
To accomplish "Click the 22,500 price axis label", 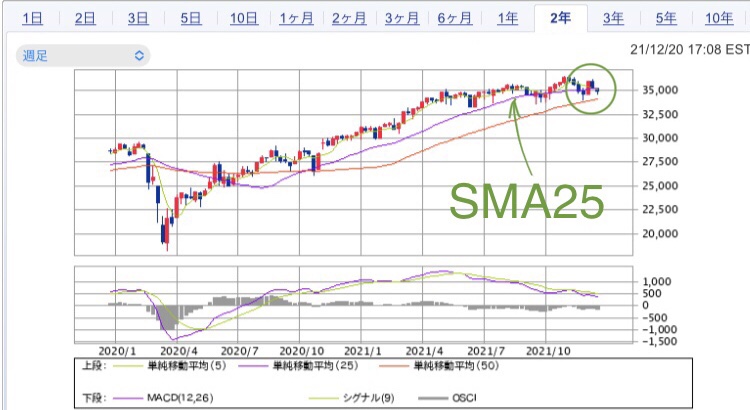I will pyautogui.click(x=660, y=210).
